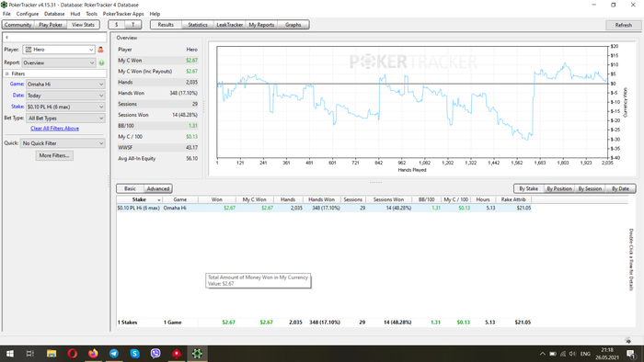Click the Stake filter label link
The image size is (644, 362).
pyautogui.click(x=17, y=107)
